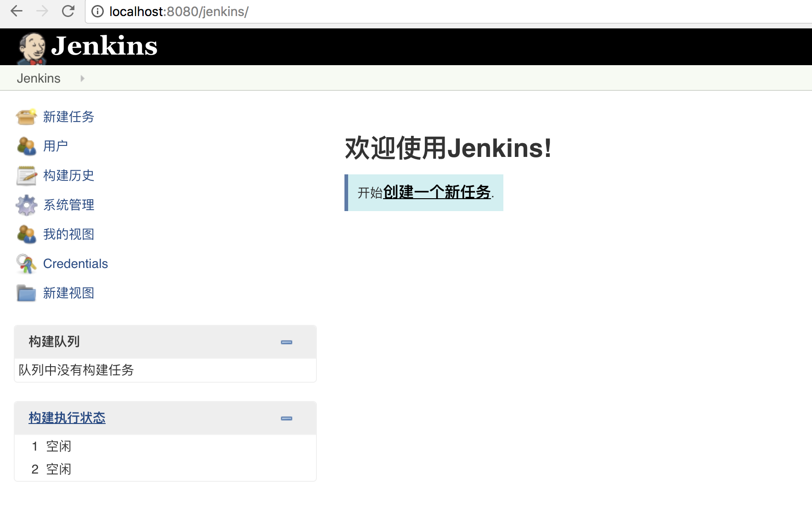Click the 构建队列 panel title
The image size is (812, 513).
coord(54,341)
